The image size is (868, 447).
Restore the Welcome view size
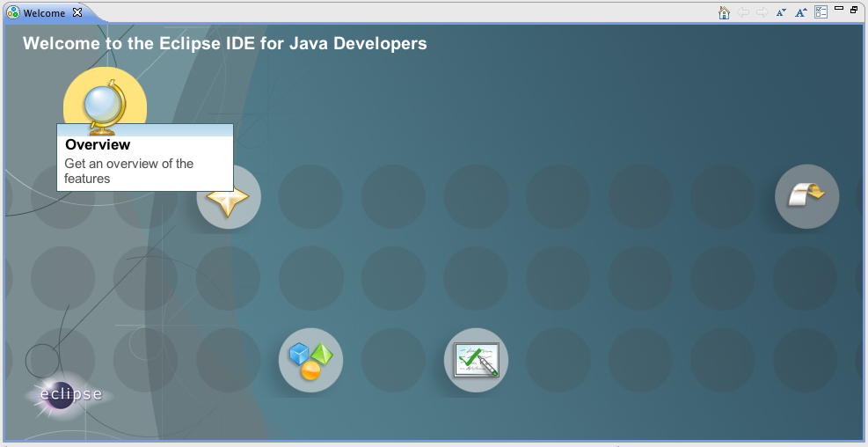pyautogui.click(x=854, y=10)
